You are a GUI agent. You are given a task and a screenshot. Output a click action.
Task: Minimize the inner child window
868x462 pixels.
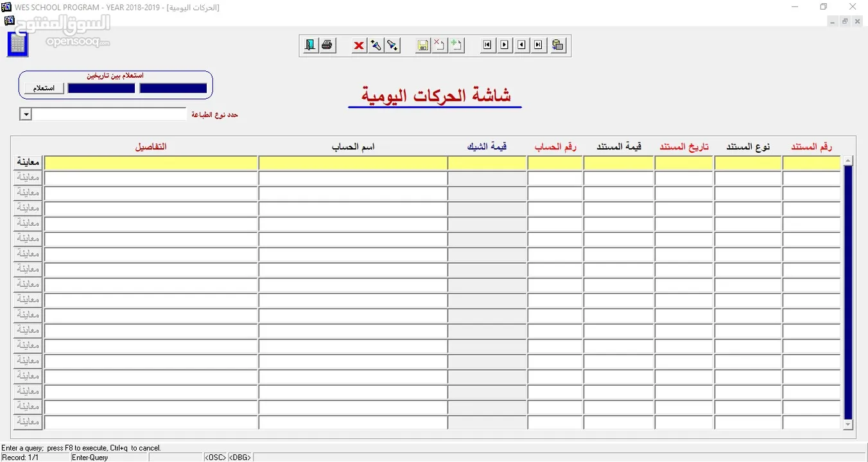(833, 21)
